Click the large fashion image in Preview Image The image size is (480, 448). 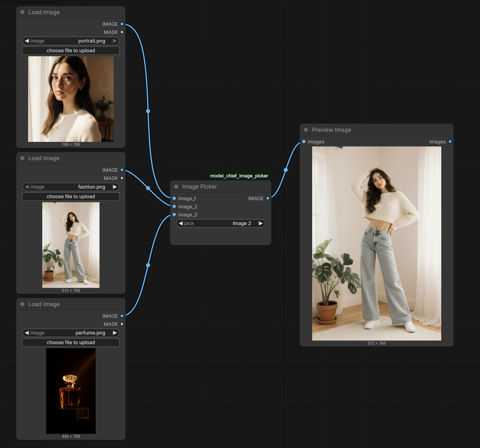(x=376, y=244)
